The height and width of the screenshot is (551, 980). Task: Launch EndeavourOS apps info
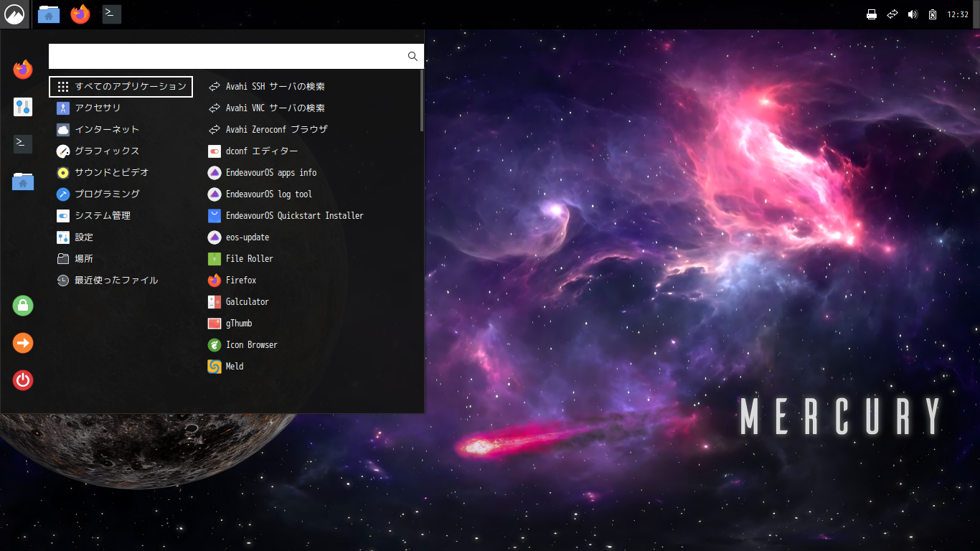click(309, 172)
